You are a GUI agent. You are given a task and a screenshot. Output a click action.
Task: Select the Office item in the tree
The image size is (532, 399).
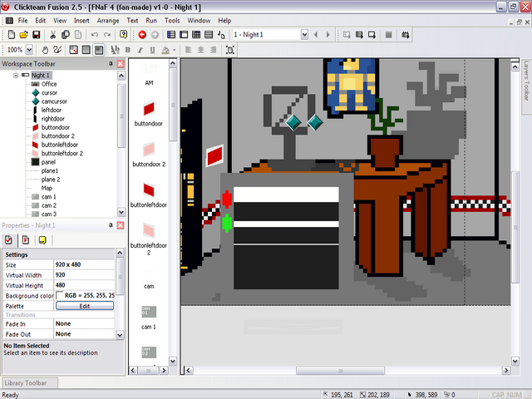(x=49, y=84)
